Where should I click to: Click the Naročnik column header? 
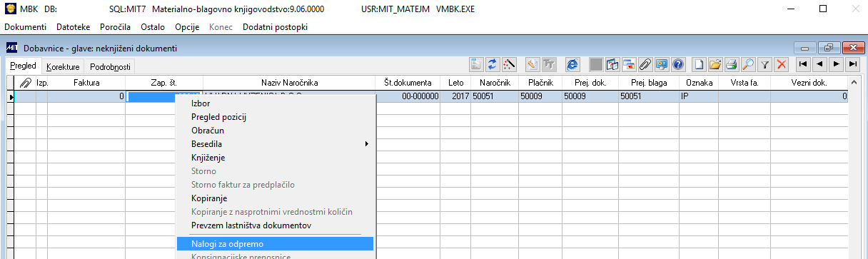[494, 83]
